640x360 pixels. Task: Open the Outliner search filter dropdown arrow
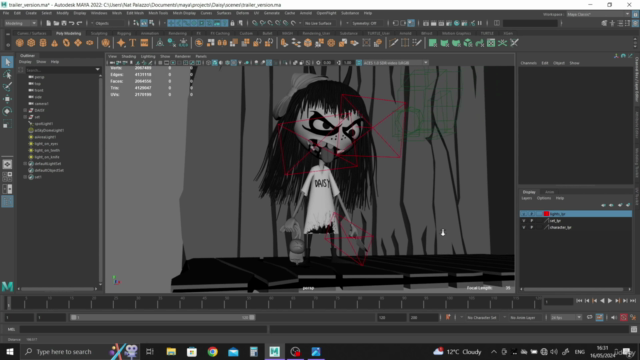click(x=98, y=70)
